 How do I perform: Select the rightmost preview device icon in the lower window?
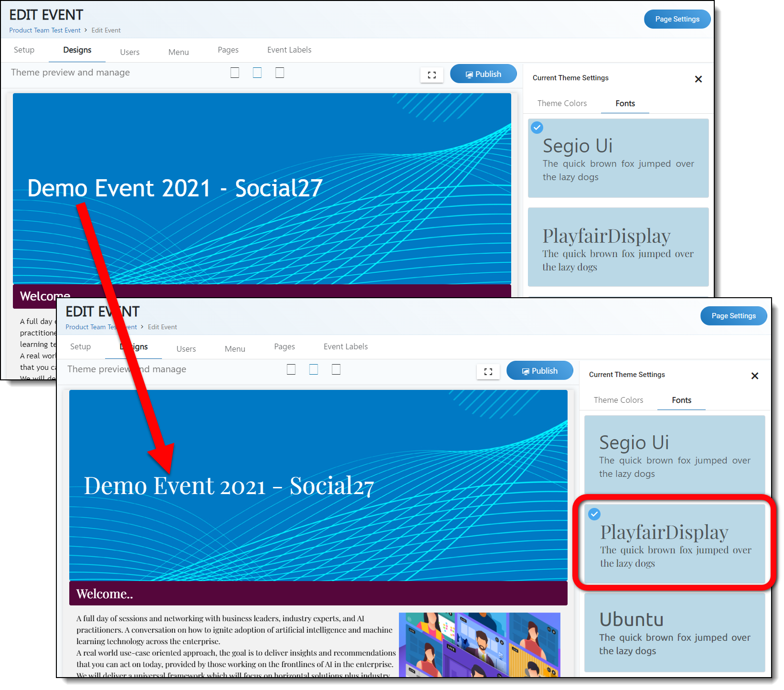[336, 369]
